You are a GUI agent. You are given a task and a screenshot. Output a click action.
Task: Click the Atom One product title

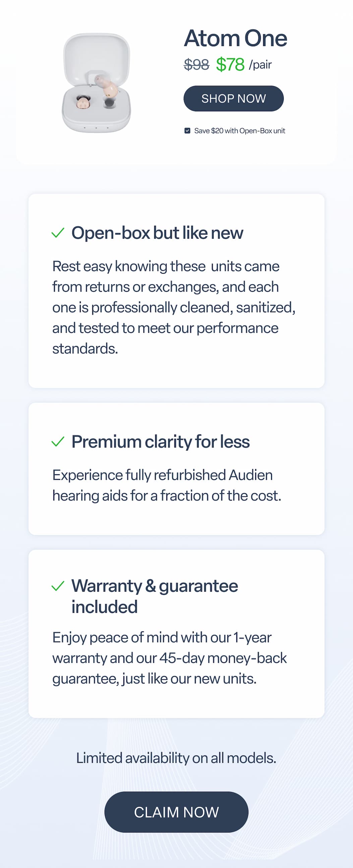(x=235, y=38)
